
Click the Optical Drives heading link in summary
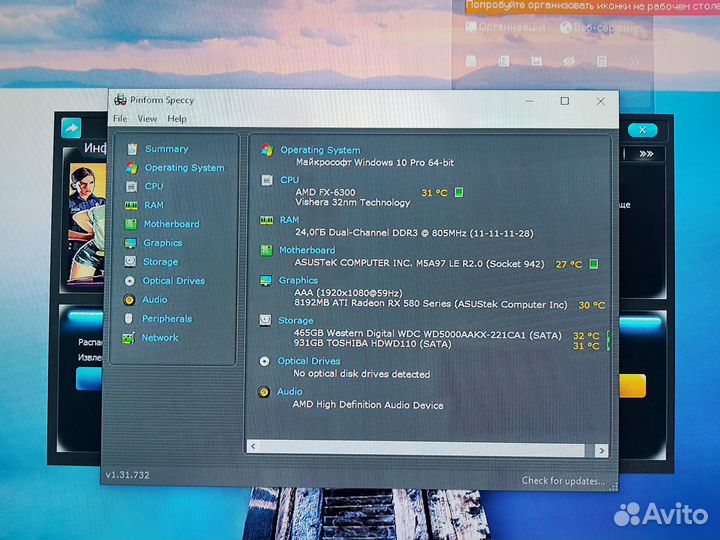(x=309, y=361)
